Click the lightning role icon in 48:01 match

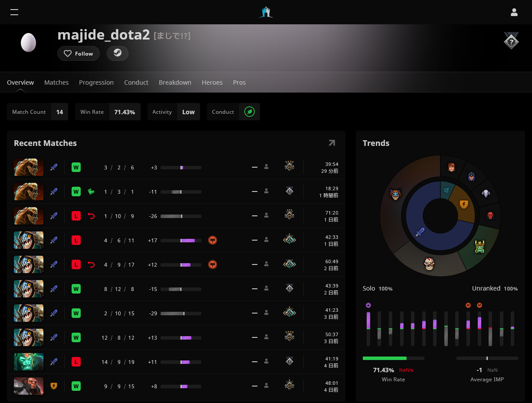(x=54, y=386)
